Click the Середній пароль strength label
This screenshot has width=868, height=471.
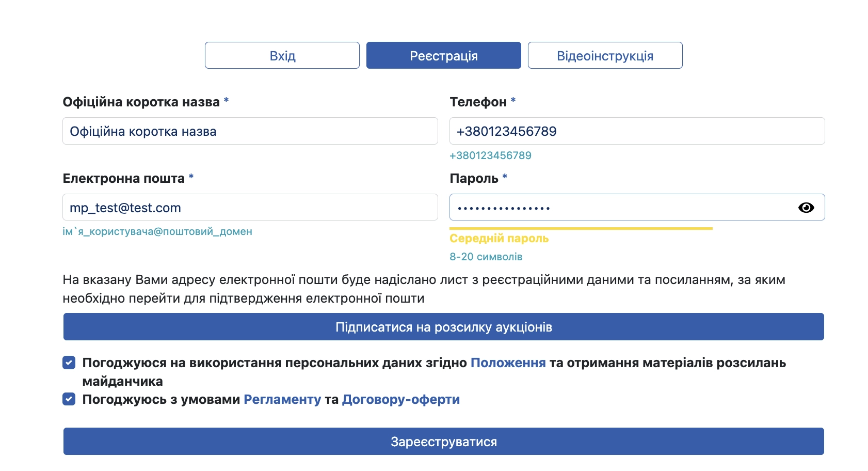coord(499,239)
